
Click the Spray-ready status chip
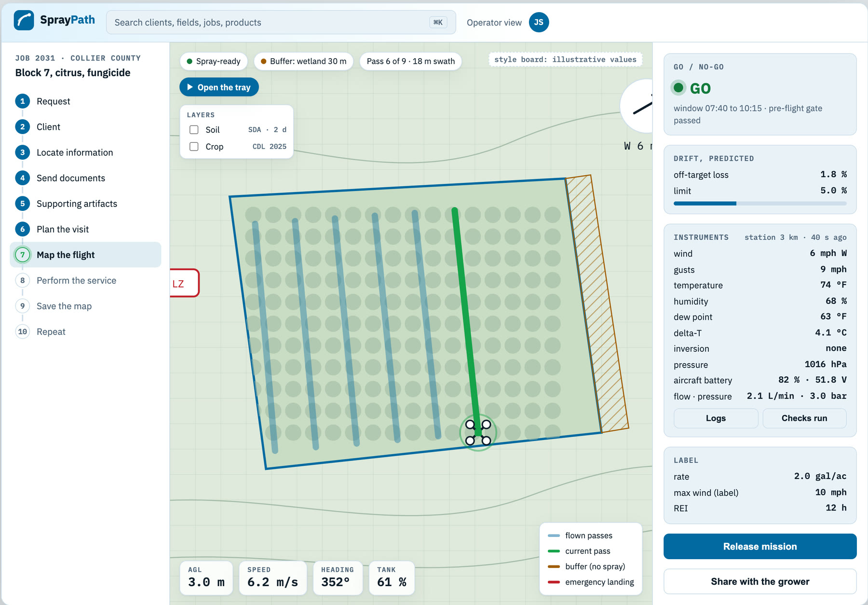(x=214, y=61)
